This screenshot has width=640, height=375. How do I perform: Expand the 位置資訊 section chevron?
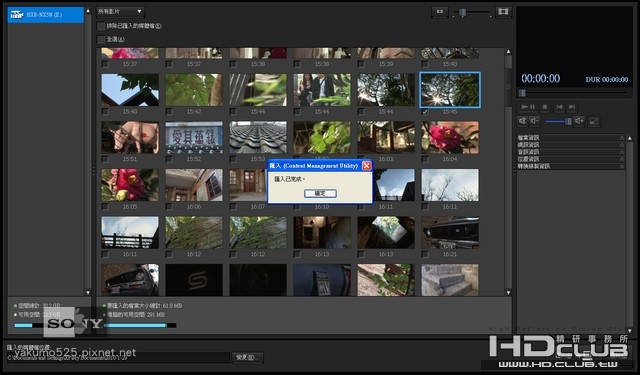coord(622,159)
